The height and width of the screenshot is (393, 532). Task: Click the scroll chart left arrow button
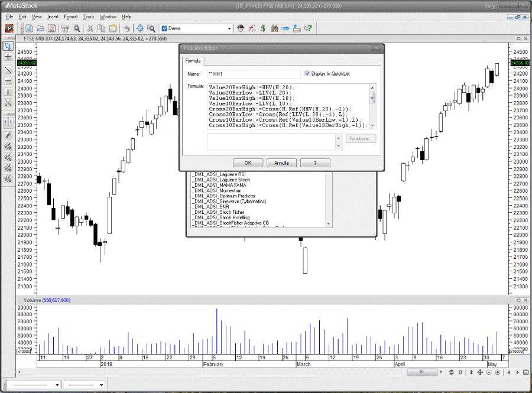(x=20, y=372)
